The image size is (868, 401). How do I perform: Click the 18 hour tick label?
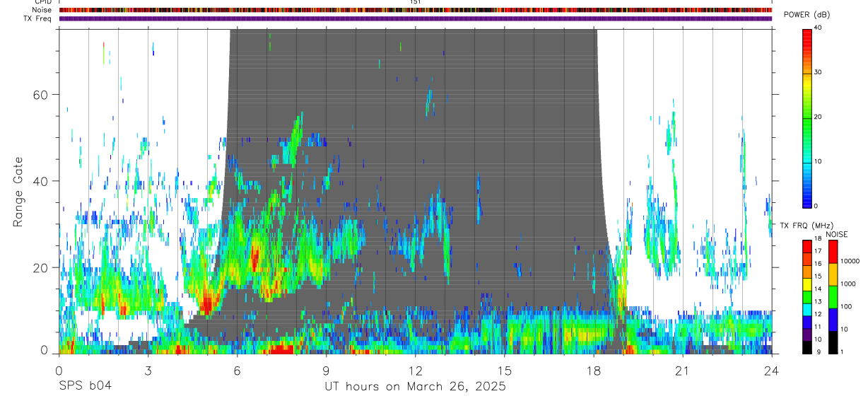pyautogui.click(x=593, y=371)
